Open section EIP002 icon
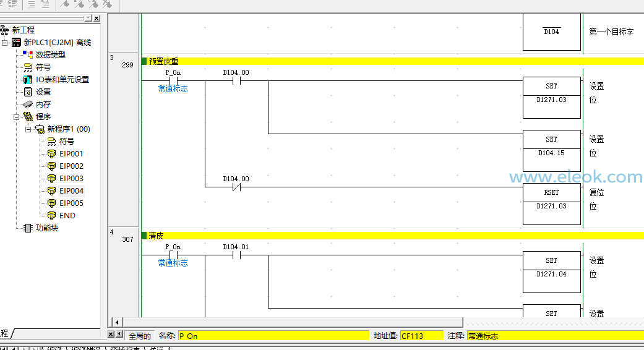The image size is (644, 350). [52, 166]
